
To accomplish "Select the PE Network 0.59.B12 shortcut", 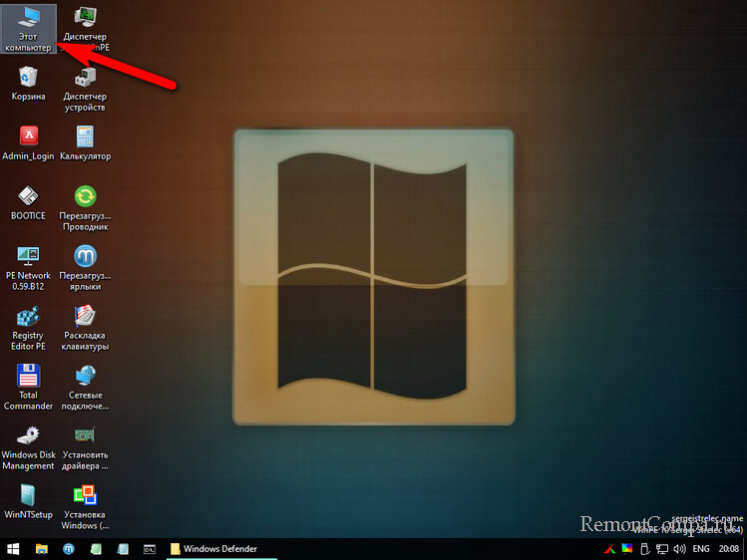I will click(28, 268).
